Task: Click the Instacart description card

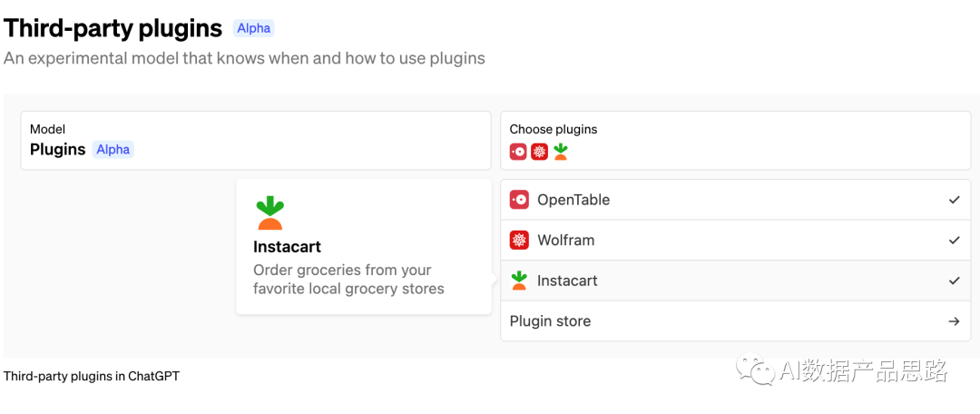Action: point(363,263)
